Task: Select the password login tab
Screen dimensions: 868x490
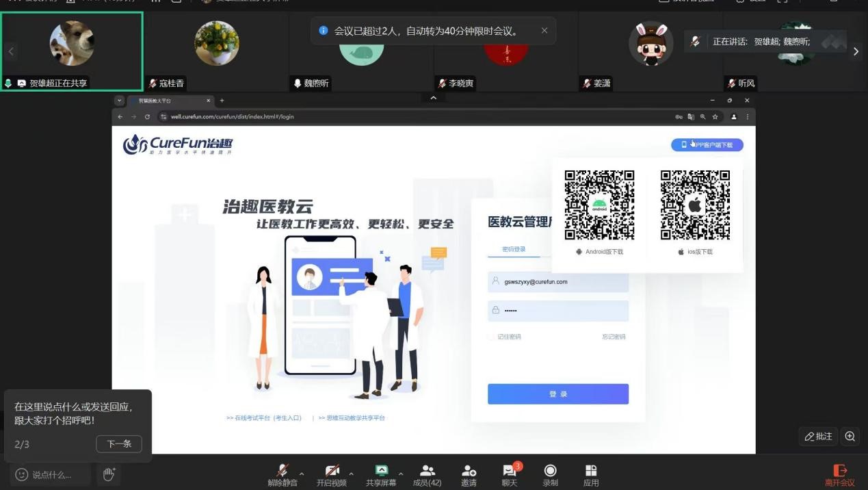Action: (x=514, y=250)
